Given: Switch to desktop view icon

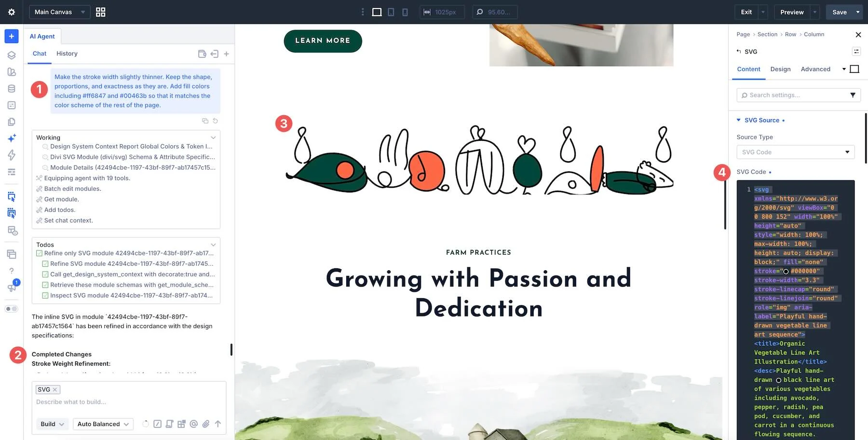Looking at the screenshot, I should (x=377, y=12).
